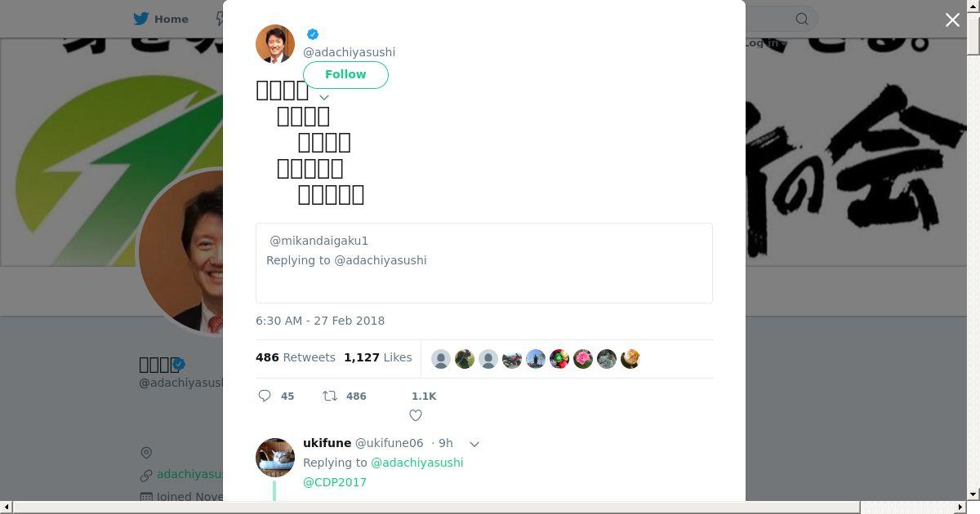Image resolution: width=980 pixels, height=514 pixels.
Task: Click the location pin icon
Action: (146, 453)
